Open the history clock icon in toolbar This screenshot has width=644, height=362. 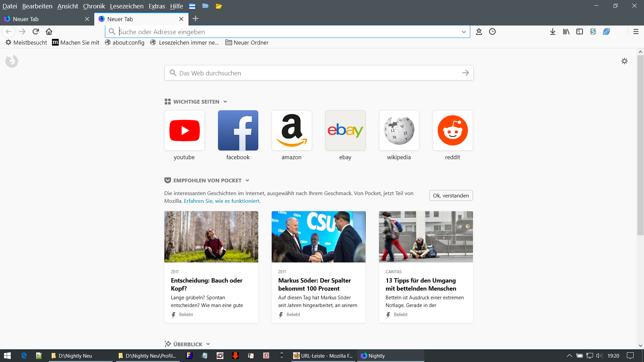[x=492, y=32]
